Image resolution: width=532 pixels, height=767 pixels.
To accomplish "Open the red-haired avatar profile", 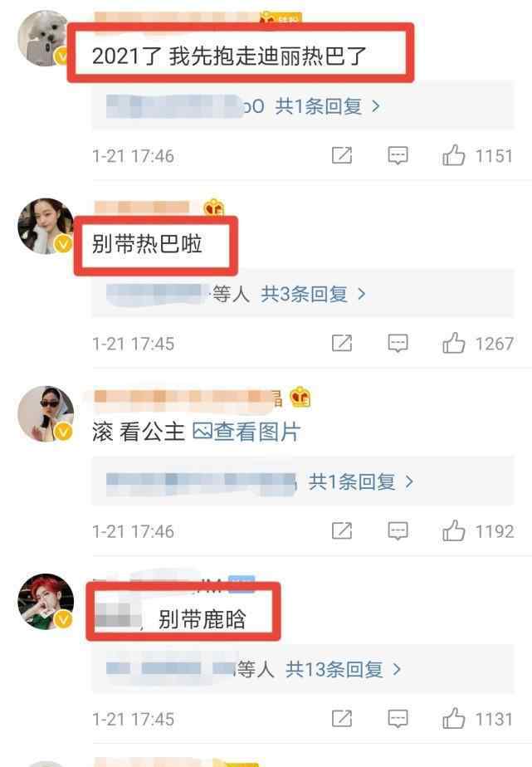I will [x=46, y=602].
